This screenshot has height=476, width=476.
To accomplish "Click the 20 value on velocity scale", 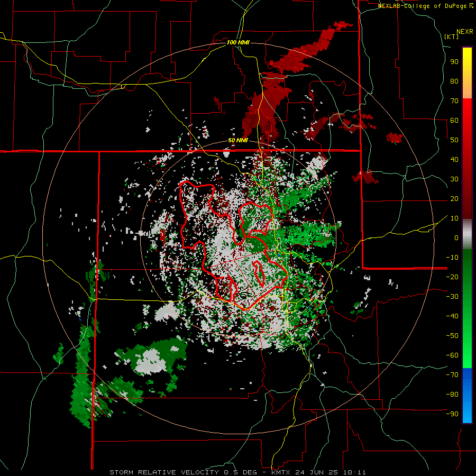I will (454, 198).
